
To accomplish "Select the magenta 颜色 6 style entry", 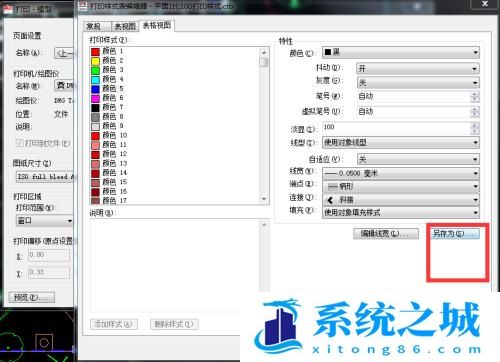I will [x=107, y=98].
